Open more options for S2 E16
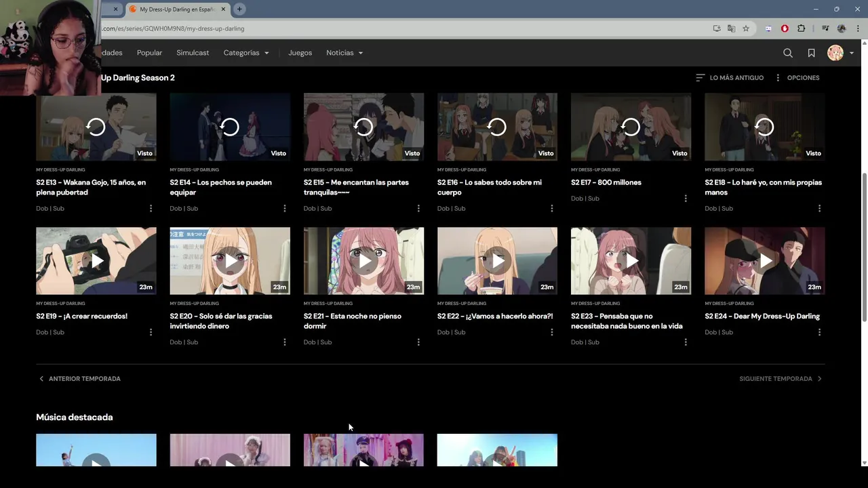 pyautogui.click(x=552, y=209)
